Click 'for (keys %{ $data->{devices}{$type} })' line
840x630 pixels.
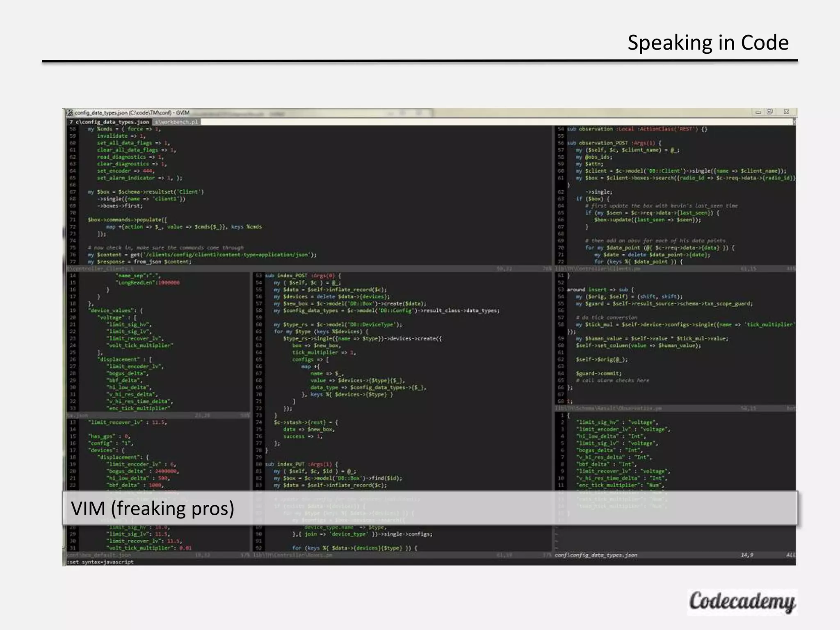tap(355, 548)
